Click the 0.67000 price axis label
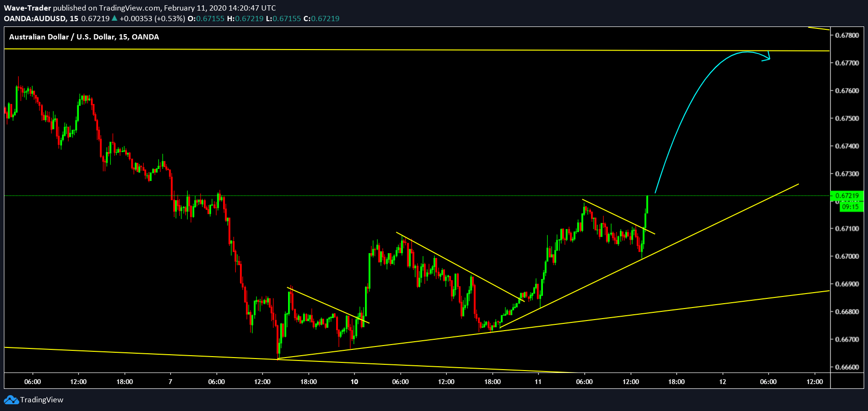868x411 pixels. tap(847, 257)
